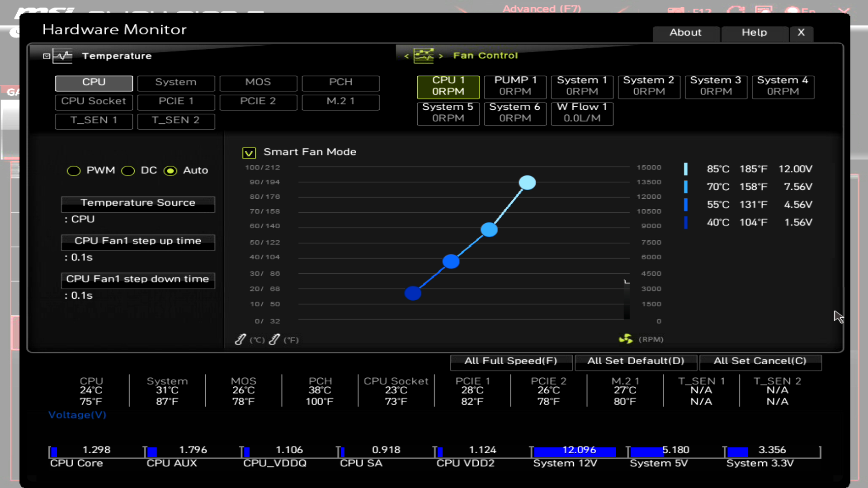Click right arrow beside Fan Control

[441, 56]
